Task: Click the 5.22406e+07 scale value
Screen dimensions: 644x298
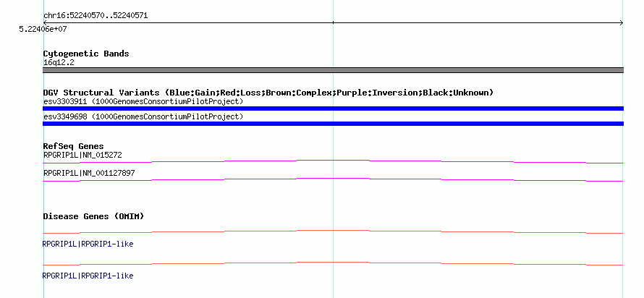Action: 43,30
